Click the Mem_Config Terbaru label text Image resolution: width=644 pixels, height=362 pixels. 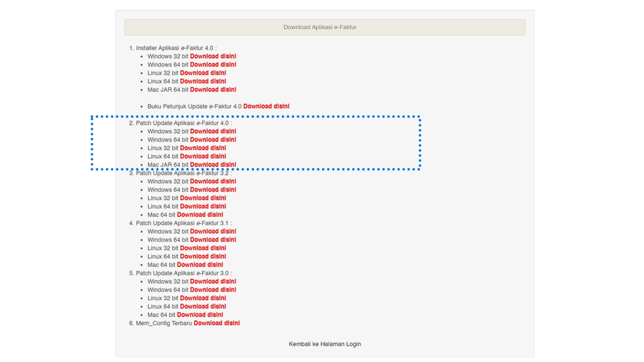tap(164, 323)
